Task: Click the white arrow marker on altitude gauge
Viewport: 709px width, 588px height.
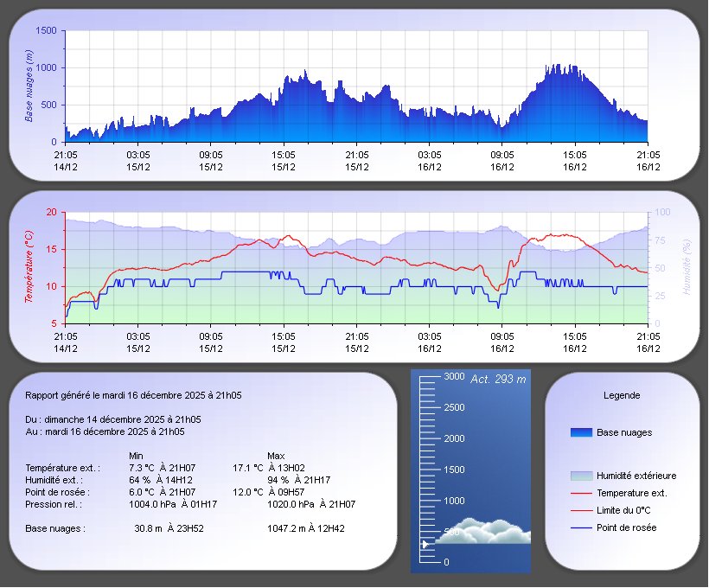Action: [425, 545]
